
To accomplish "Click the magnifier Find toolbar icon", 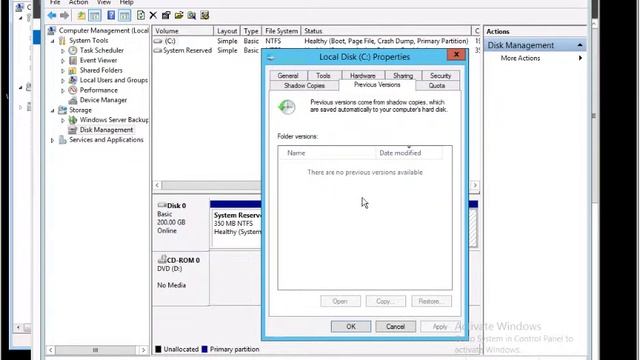I will 191,16.
